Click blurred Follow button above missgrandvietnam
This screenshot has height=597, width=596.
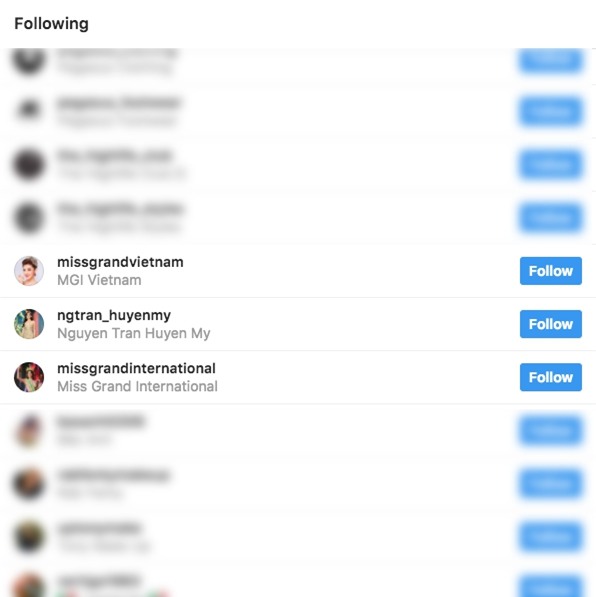click(x=551, y=218)
